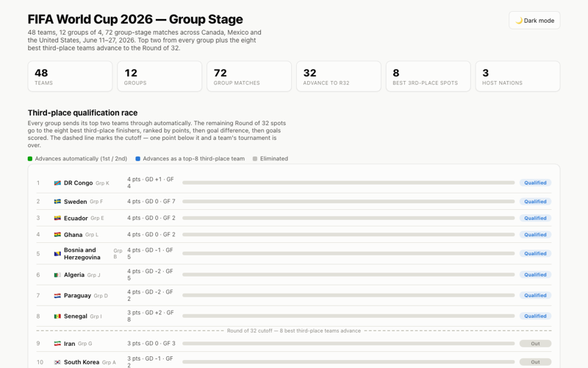Viewport: 588px width, 368px height.
Task: Click the Out badge for South Korea
Action: tap(535, 362)
